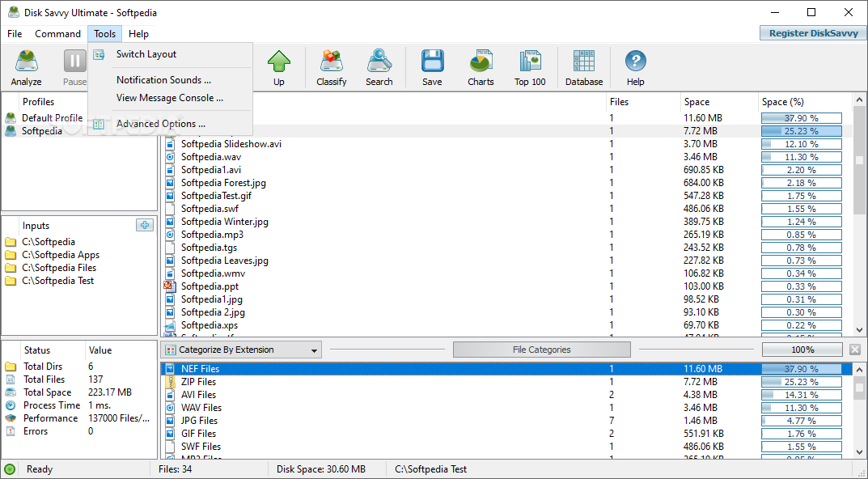Sort by the Space (%) column header
This screenshot has width=868, height=479.
point(805,102)
